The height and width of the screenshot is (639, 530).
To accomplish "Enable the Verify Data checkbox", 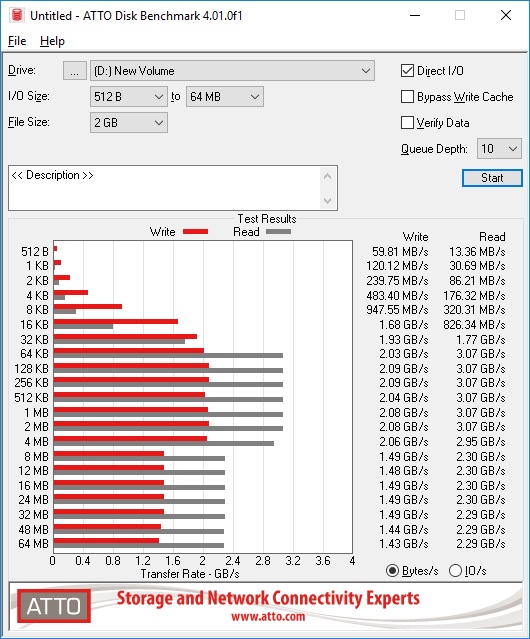I will [x=407, y=123].
